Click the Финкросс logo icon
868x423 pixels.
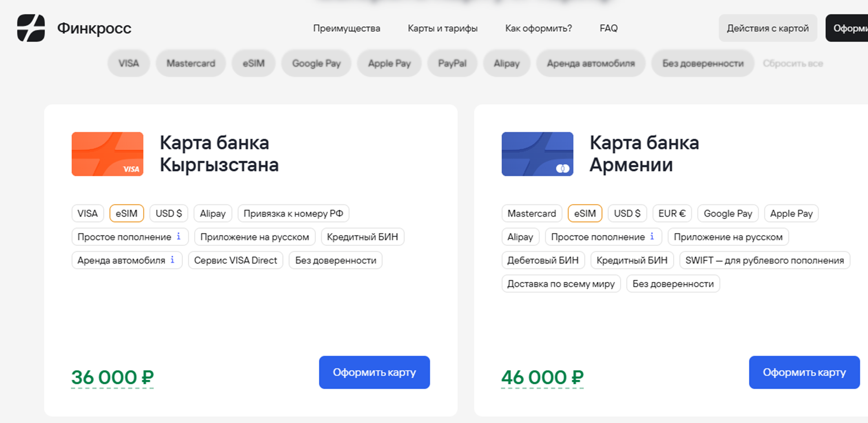pyautogui.click(x=31, y=28)
